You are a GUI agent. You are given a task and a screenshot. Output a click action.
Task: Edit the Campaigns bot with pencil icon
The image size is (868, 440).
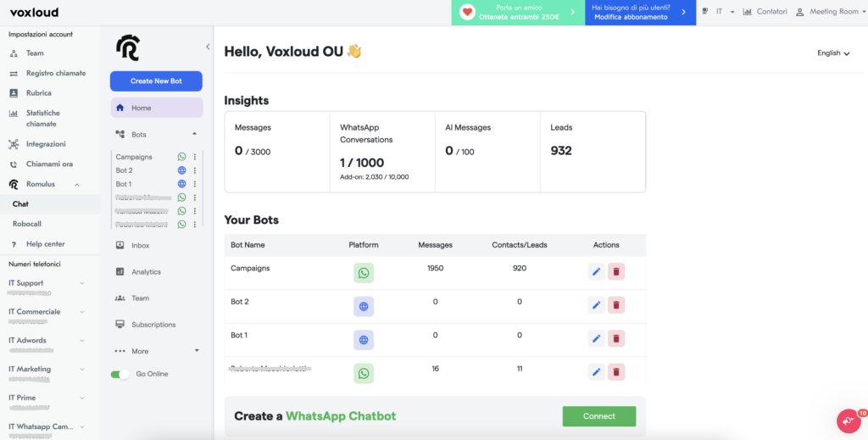[x=596, y=272]
